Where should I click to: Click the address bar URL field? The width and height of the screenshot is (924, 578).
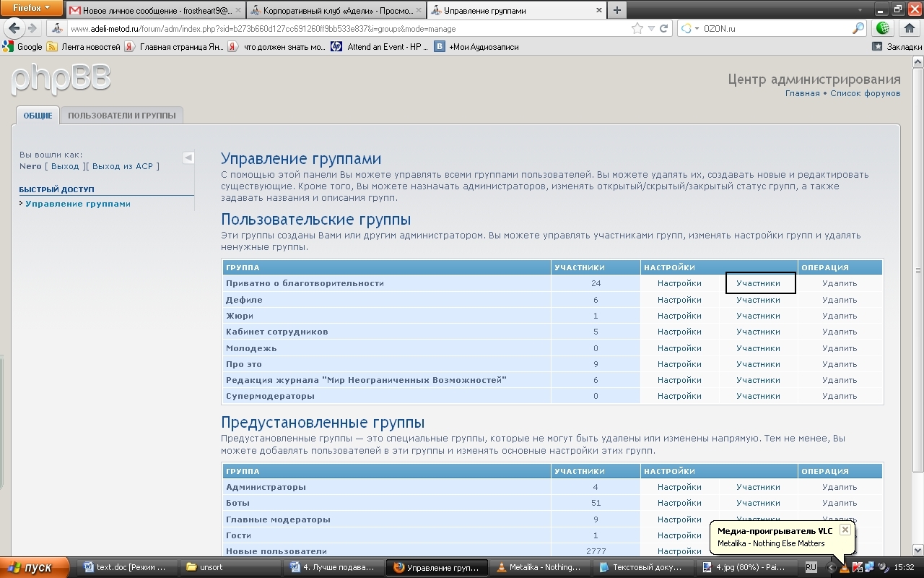pyautogui.click(x=349, y=29)
